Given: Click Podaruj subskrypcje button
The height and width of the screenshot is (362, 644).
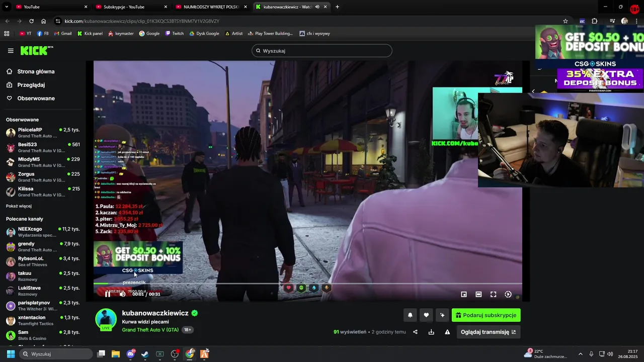Looking at the screenshot, I should pyautogui.click(x=486, y=315).
